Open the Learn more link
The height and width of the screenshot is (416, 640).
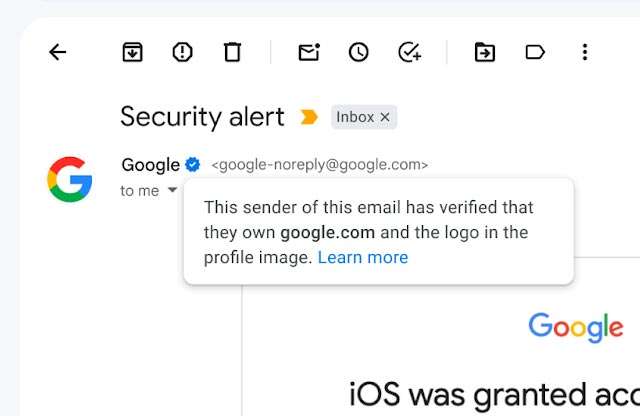pos(362,258)
